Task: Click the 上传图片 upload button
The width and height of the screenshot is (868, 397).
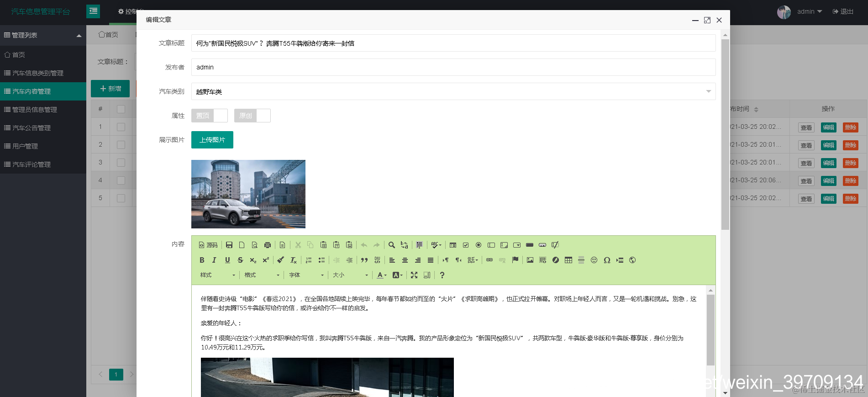Action: 212,140
